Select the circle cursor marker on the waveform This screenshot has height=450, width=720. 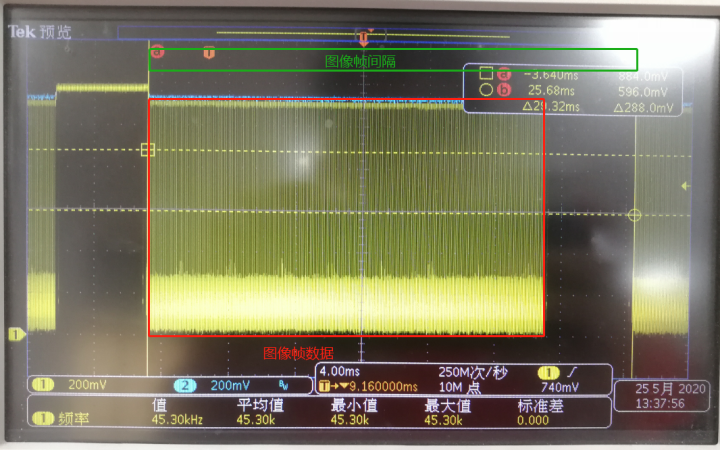pos(634,215)
